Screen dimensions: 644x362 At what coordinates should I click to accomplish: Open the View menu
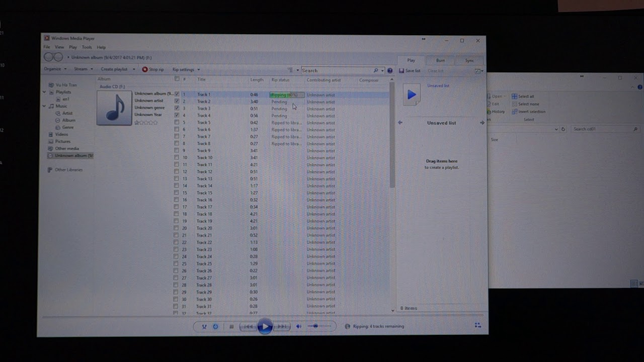[x=59, y=47]
